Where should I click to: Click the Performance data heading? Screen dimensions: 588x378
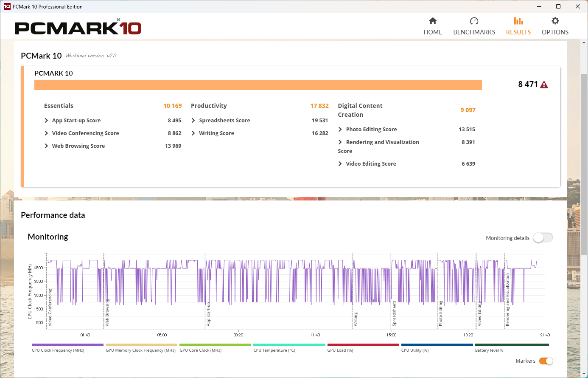coord(53,215)
